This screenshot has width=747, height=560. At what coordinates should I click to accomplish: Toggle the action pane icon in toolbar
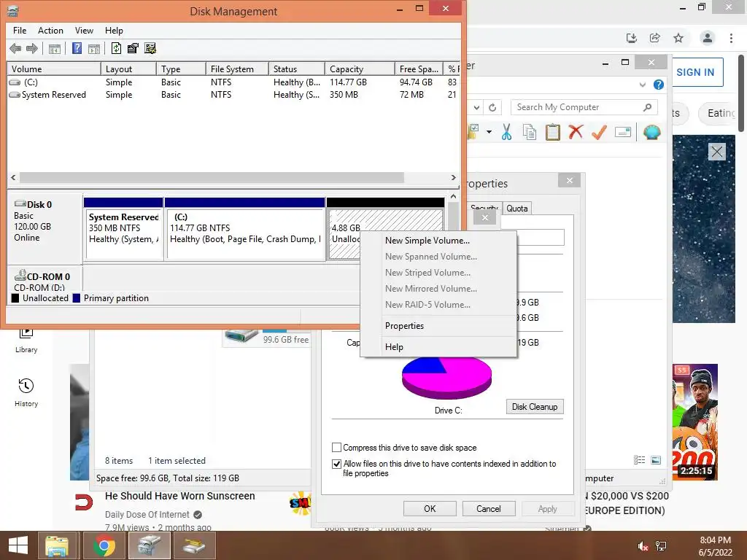[94, 49]
